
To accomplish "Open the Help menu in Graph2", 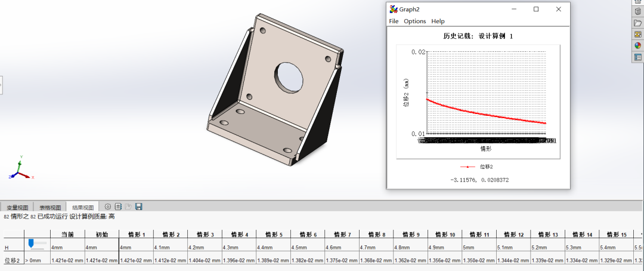I will click(438, 21).
